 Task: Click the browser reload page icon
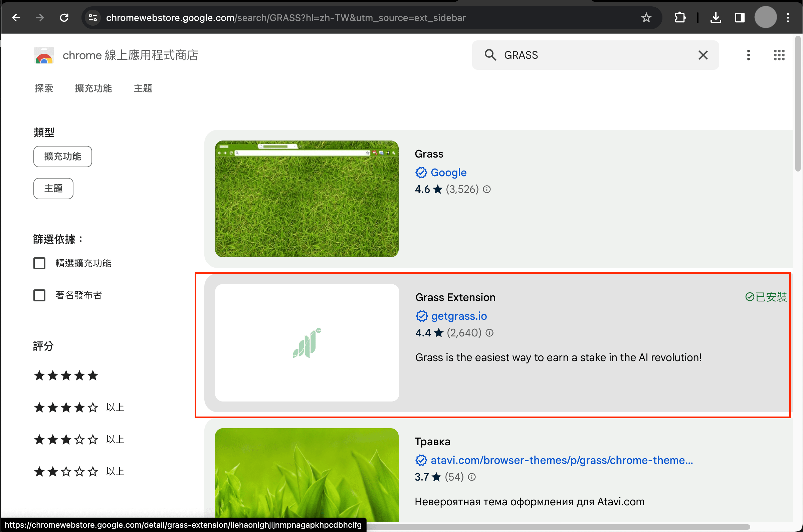(64, 18)
